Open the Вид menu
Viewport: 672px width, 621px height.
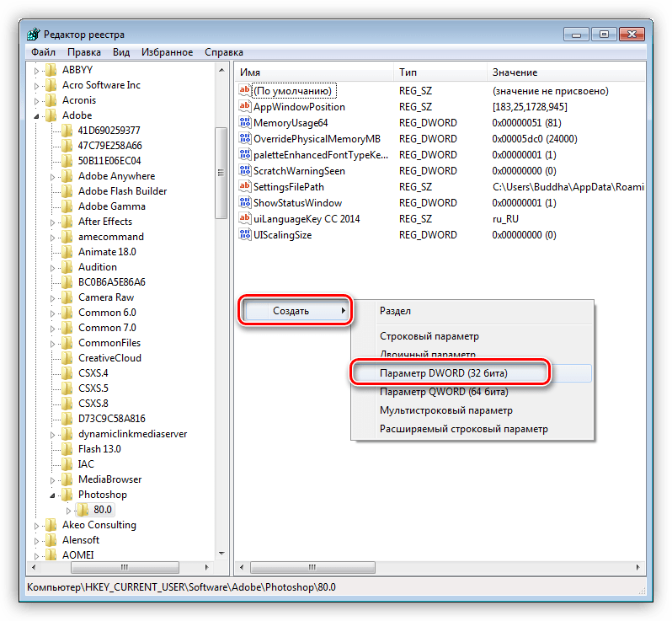pyautogui.click(x=121, y=52)
